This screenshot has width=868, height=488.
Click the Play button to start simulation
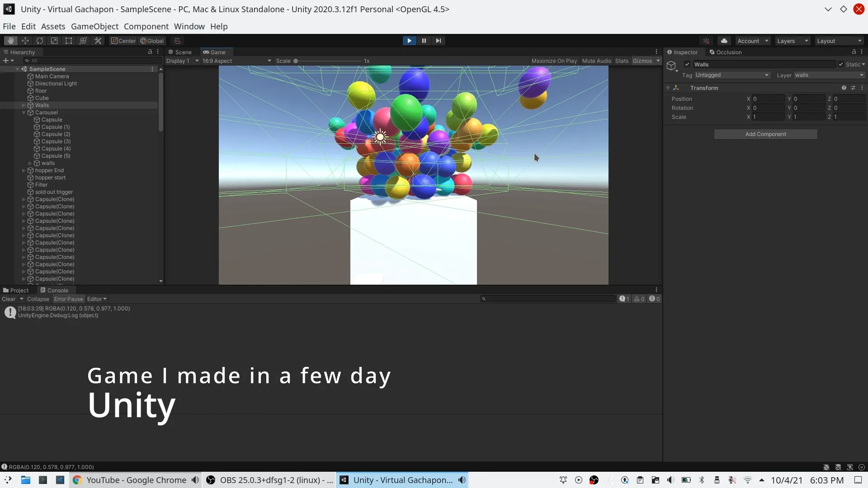click(409, 41)
